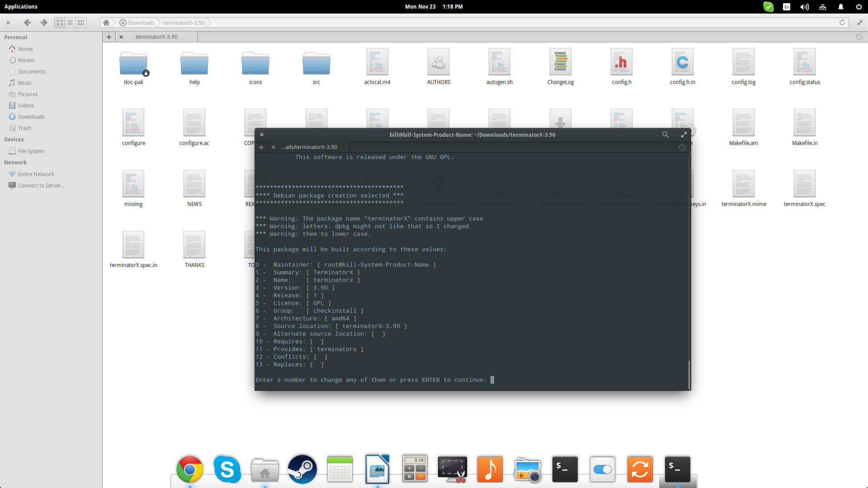Browse Entire Network
Screen dimensions: 868x488
tap(31, 174)
